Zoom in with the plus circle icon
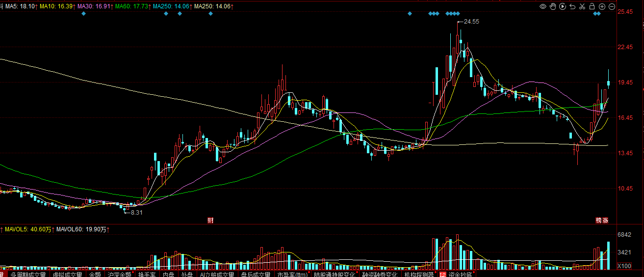 (x=602, y=6)
